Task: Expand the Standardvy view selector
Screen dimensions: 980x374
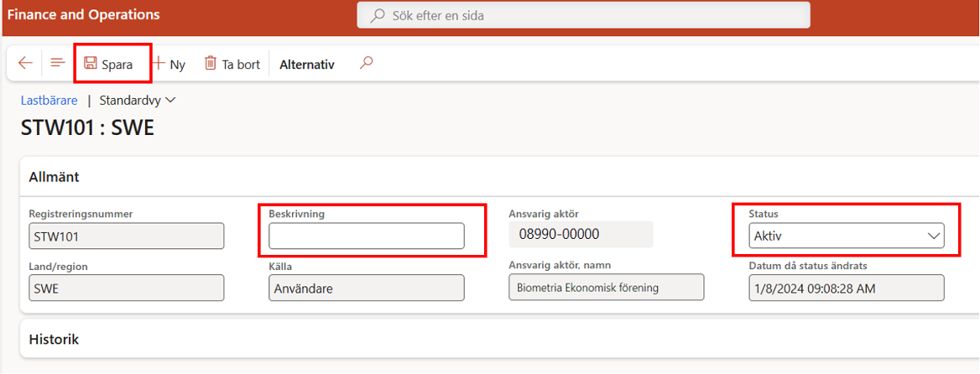Action: click(x=138, y=100)
